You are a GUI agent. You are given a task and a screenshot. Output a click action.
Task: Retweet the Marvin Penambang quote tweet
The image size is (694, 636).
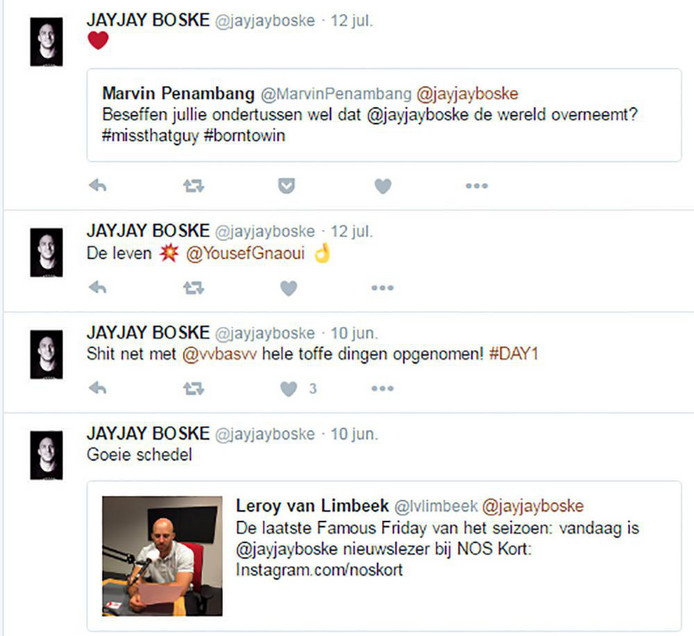pyautogui.click(x=193, y=186)
